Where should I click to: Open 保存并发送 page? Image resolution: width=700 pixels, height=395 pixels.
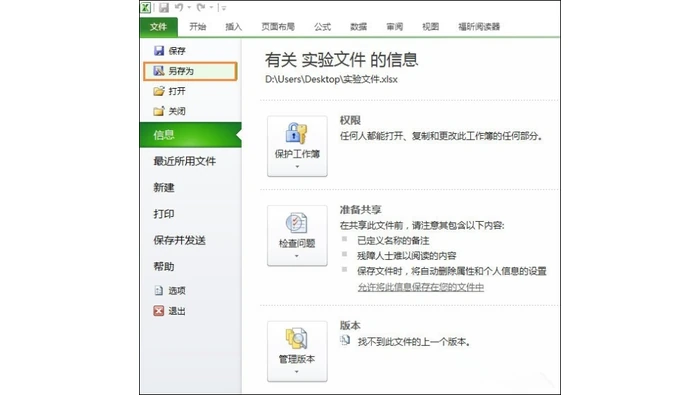(179, 240)
